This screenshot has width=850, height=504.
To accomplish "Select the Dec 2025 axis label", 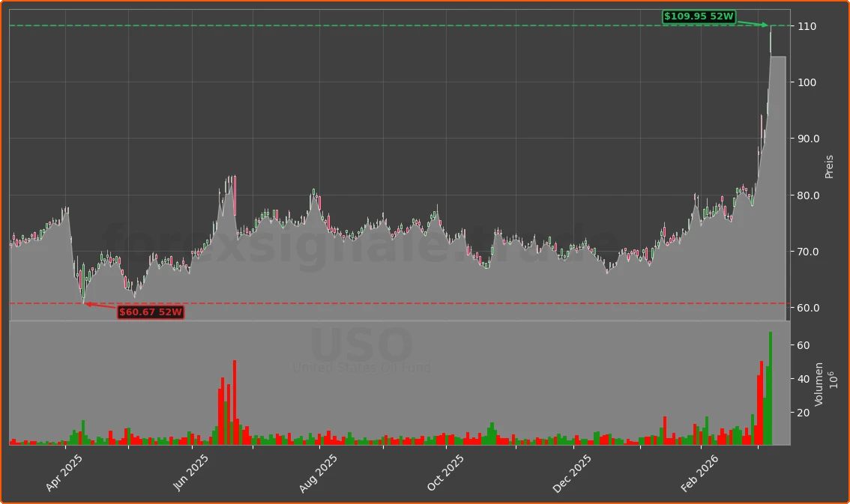I will (x=573, y=468).
